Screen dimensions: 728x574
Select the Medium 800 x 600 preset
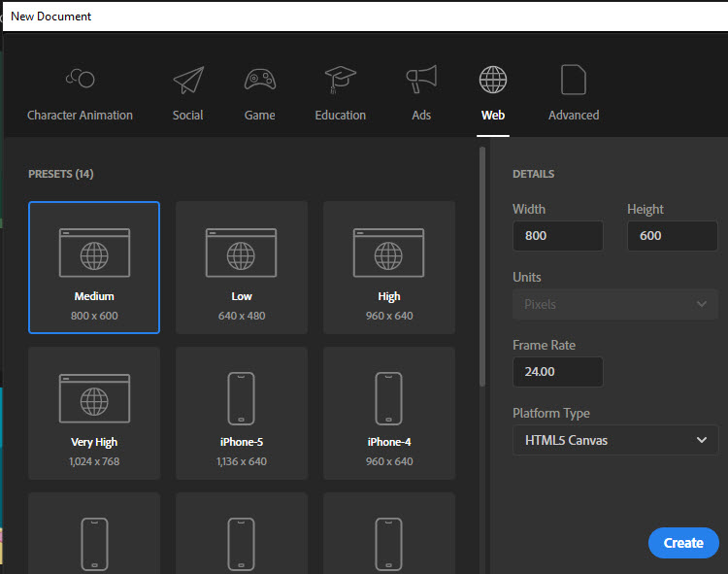pyautogui.click(x=94, y=267)
